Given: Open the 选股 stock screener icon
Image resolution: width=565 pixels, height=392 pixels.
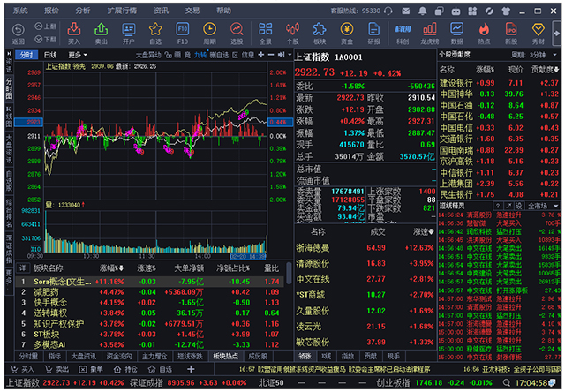Looking at the screenshot, I should [x=237, y=34].
